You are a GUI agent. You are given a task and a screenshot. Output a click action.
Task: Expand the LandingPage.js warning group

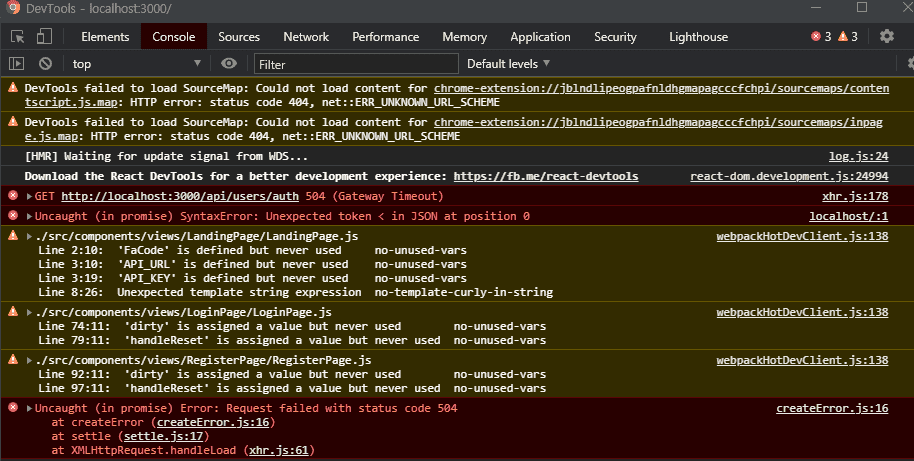[x=29, y=236]
